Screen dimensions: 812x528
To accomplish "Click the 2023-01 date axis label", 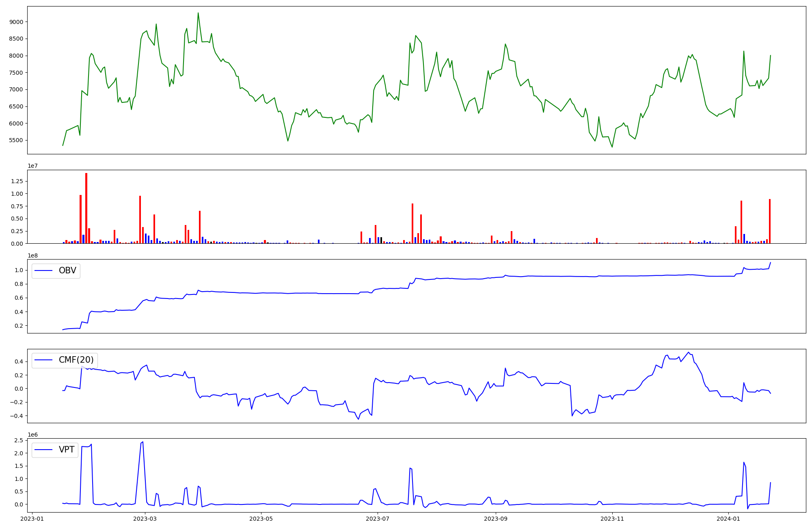I will click(32, 519).
